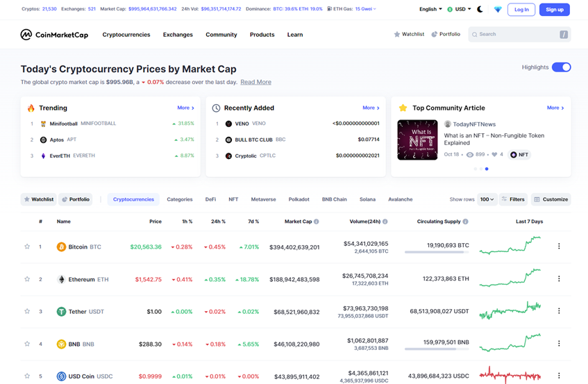Star Tether to add to watchlist
This screenshot has height=384, width=588.
pyautogui.click(x=27, y=311)
